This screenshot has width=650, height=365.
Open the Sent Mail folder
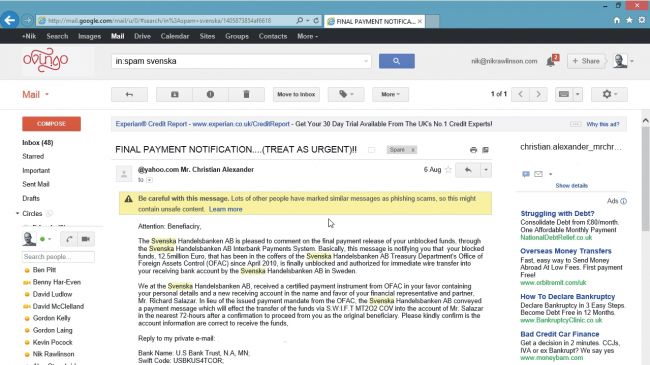tap(36, 184)
